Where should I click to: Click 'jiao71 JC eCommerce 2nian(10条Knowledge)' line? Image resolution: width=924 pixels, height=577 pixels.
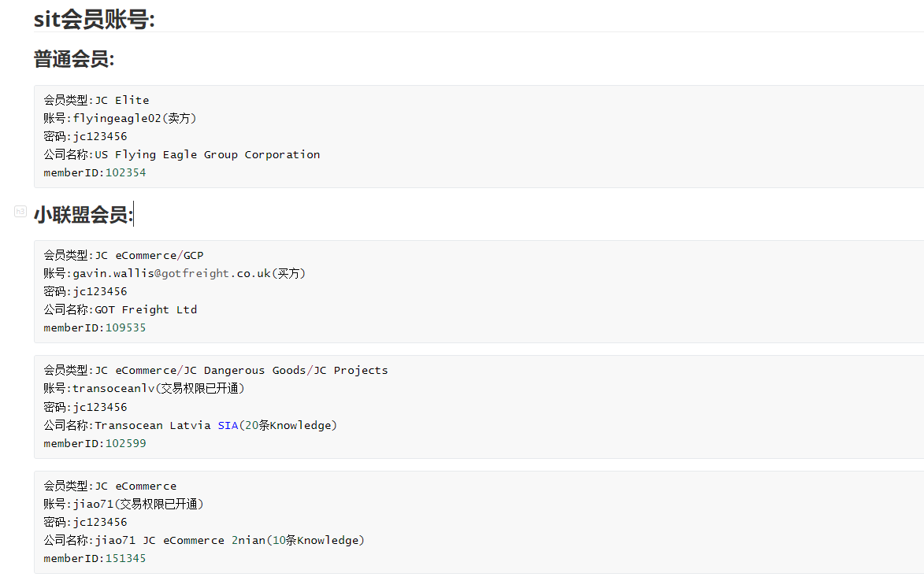[x=204, y=541]
